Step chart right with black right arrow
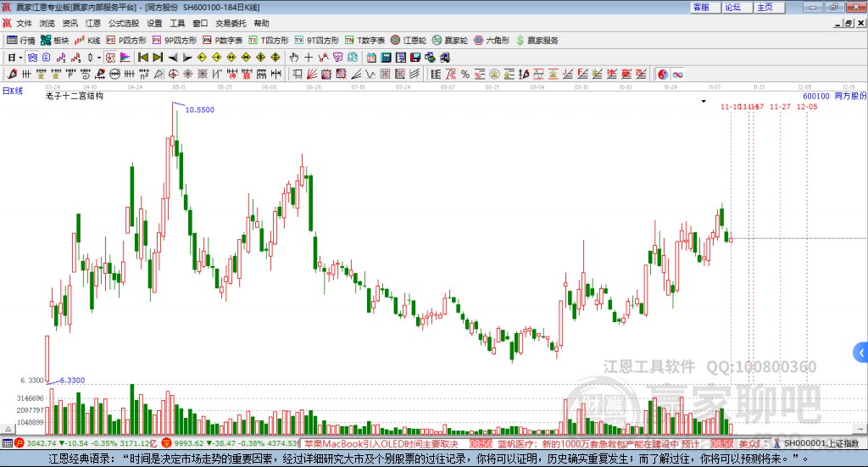The width and height of the screenshot is (868, 467). pyautogui.click(x=187, y=58)
